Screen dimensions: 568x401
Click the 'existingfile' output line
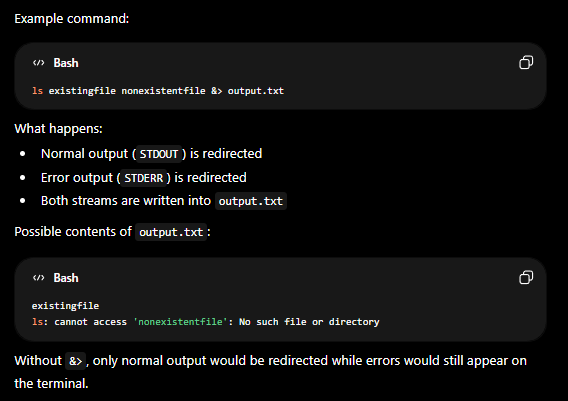tap(65, 306)
